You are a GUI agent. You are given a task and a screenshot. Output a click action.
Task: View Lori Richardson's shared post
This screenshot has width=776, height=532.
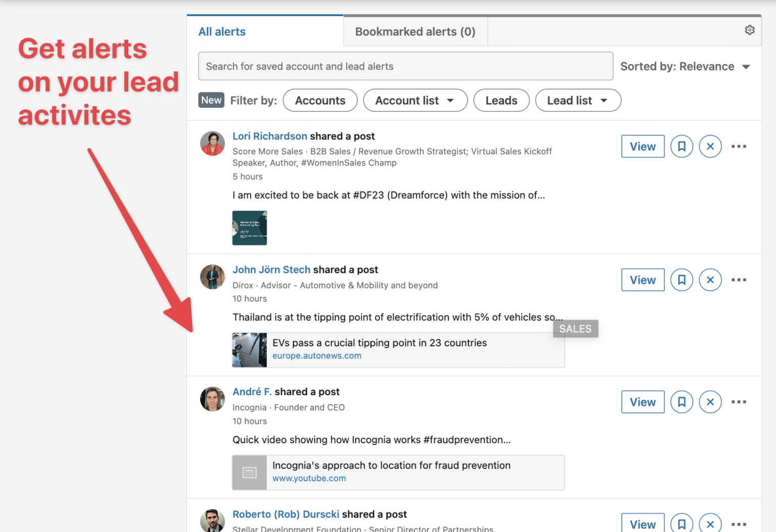click(643, 146)
